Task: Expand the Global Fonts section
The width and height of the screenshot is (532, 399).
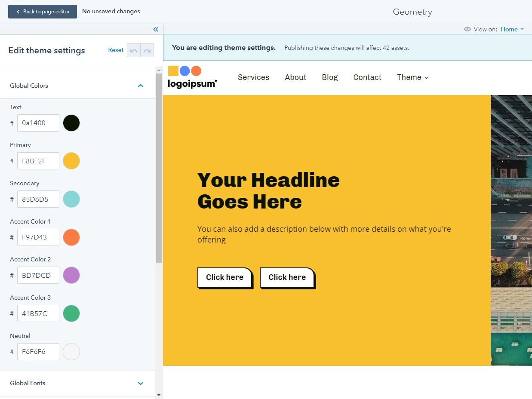Action: click(x=140, y=383)
